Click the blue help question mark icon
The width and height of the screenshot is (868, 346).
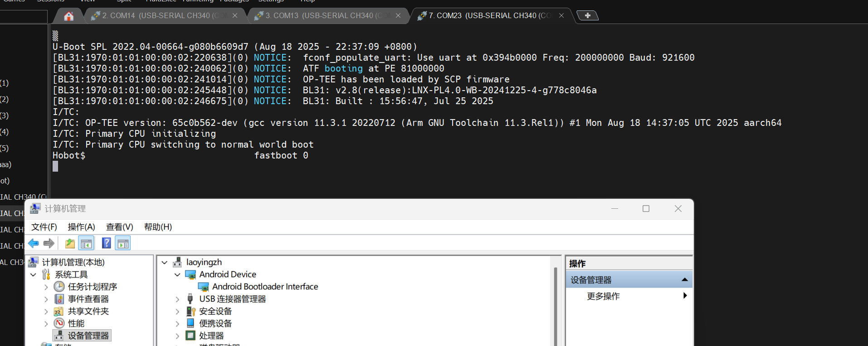106,243
